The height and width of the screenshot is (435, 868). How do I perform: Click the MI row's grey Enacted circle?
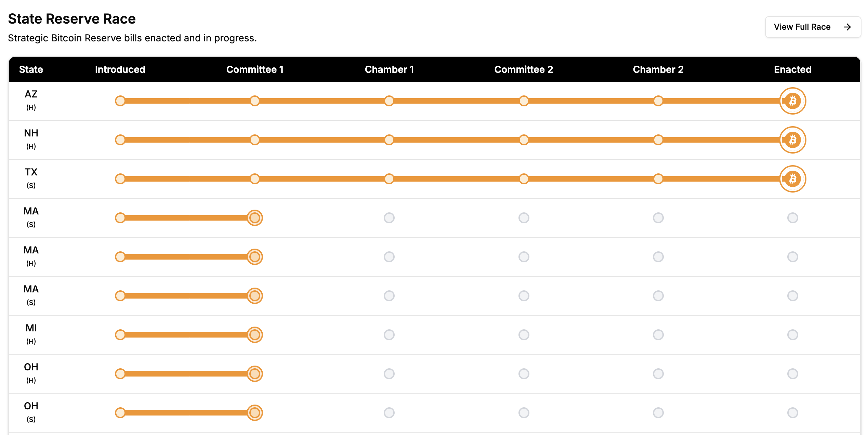(x=792, y=335)
